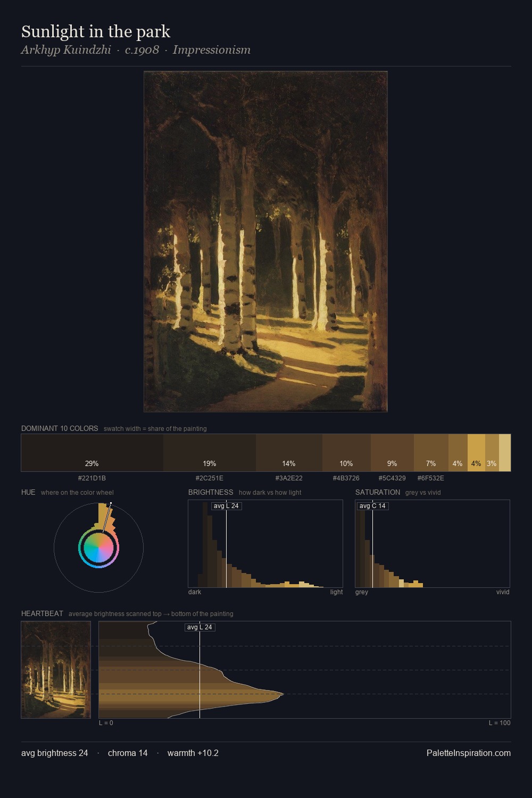
Task: Click the artist name Arkhyp Kuindzhi
Action: tap(66, 50)
